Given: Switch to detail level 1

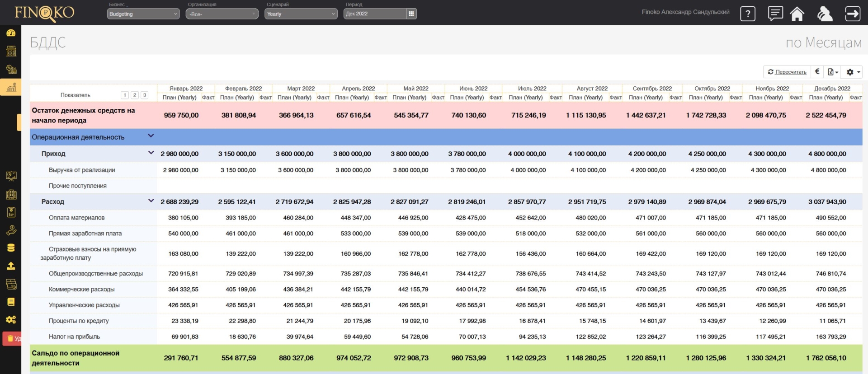Looking at the screenshot, I should 125,95.
